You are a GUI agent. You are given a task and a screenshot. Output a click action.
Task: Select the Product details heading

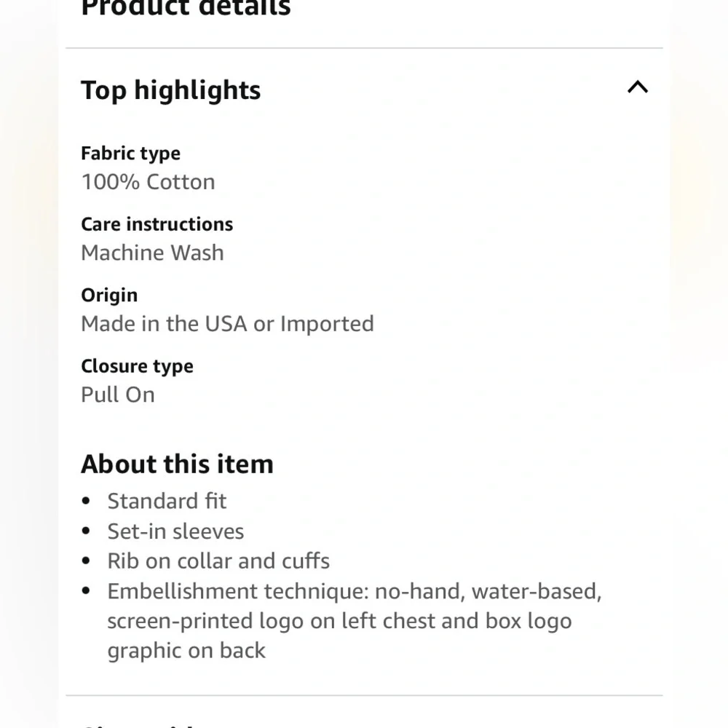(x=186, y=8)
